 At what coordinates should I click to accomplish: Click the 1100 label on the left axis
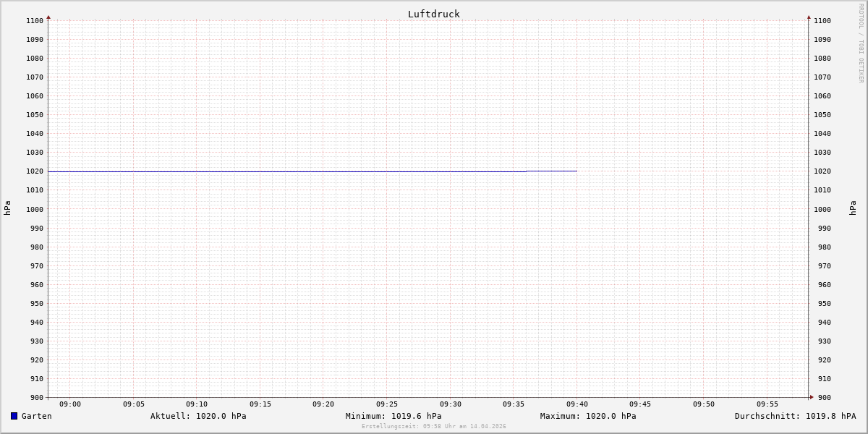[35, 21]
